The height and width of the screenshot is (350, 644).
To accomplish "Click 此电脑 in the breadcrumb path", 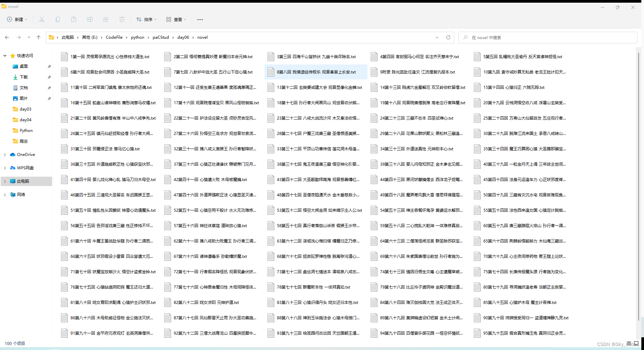I will click(67, 37).
